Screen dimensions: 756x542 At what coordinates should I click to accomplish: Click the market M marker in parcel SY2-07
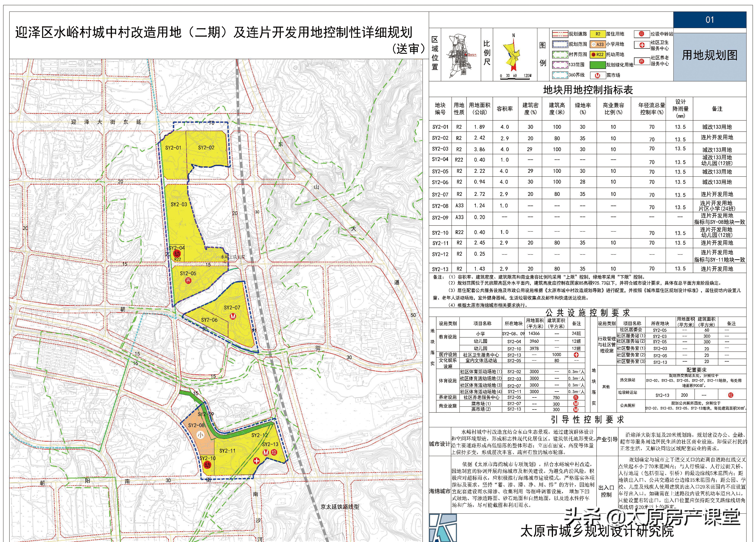click(233, 316)
